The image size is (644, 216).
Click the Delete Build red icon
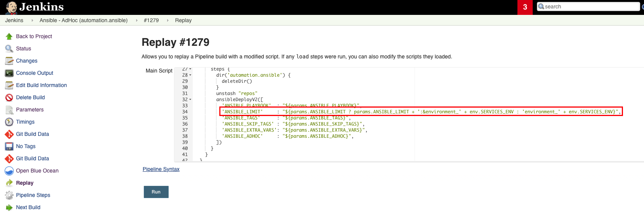9,97
